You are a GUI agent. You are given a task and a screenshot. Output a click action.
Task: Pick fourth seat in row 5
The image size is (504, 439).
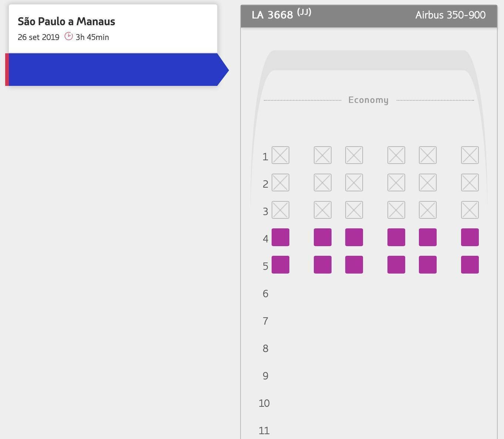point(396,265)
